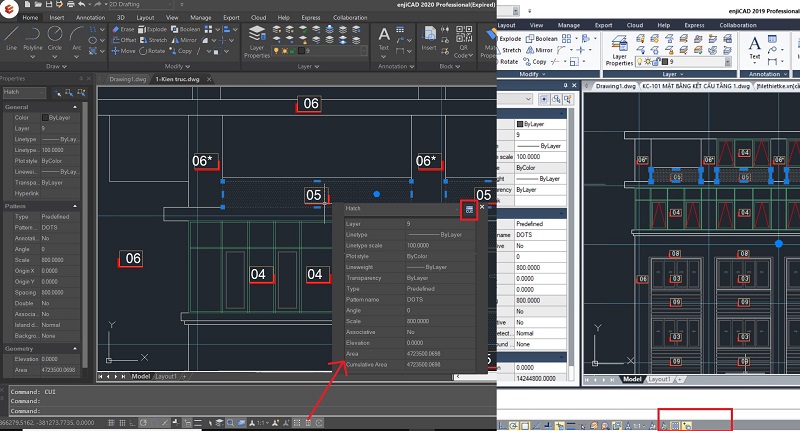Expand the Draw panel dropdown
The width and height of the screenshot is (800, 431).
[x=56, y=66]
